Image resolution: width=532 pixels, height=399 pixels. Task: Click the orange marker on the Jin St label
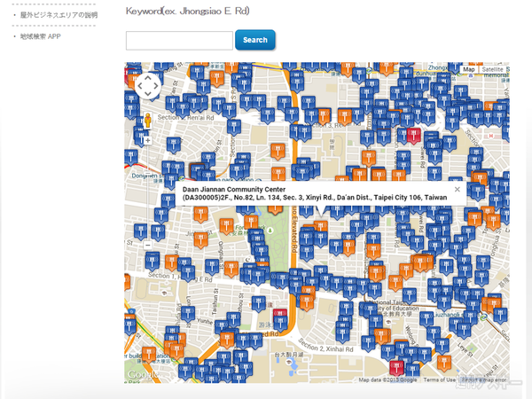[x=200, y=240]
